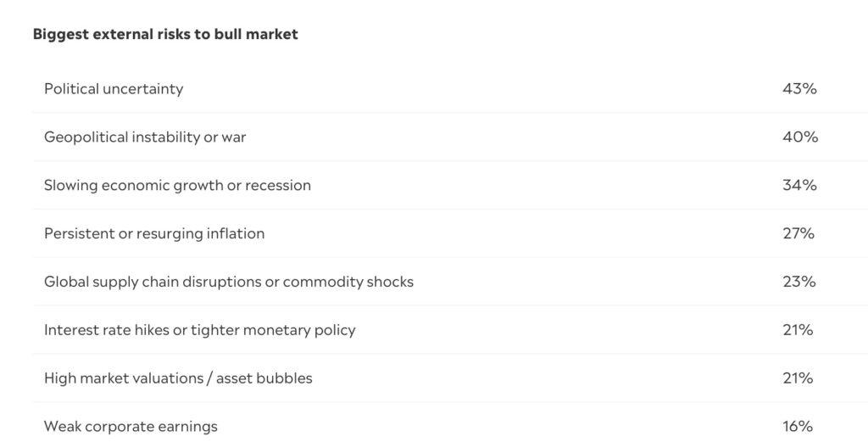Click the word 'recession' in third row
The height and width of the screenshot is (448, 868).
278,185
